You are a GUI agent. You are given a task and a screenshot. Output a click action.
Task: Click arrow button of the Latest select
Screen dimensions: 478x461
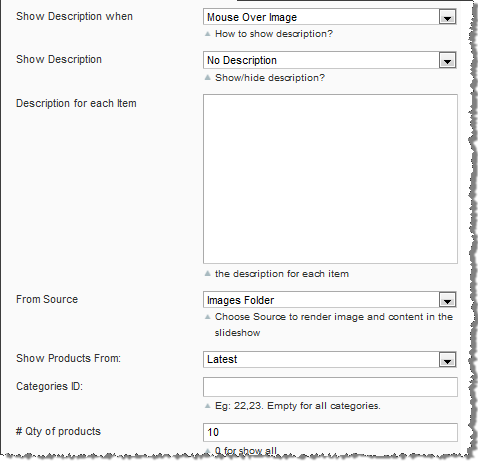point(447,360)
